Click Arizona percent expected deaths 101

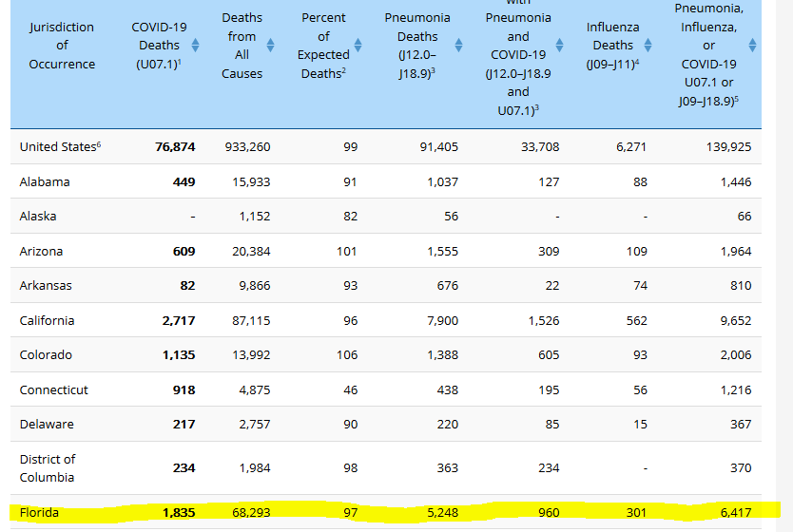click(x=347, y=251)
